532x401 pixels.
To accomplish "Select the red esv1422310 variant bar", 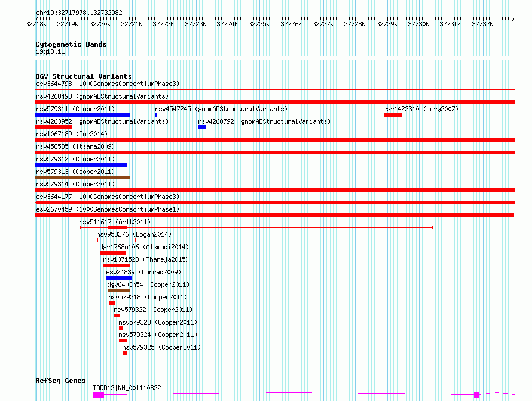I will click(393, 115).
